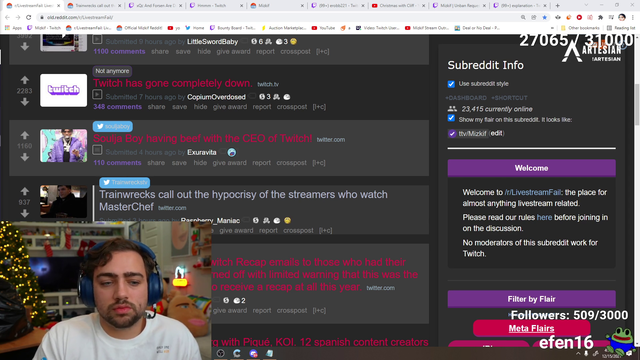Open a new browser tab

pyautogui.click(x=558, y=6)
